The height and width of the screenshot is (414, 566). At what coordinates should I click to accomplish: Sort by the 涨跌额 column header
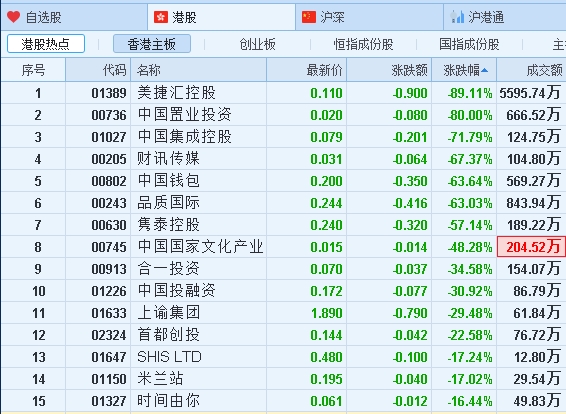click(389, 70)
